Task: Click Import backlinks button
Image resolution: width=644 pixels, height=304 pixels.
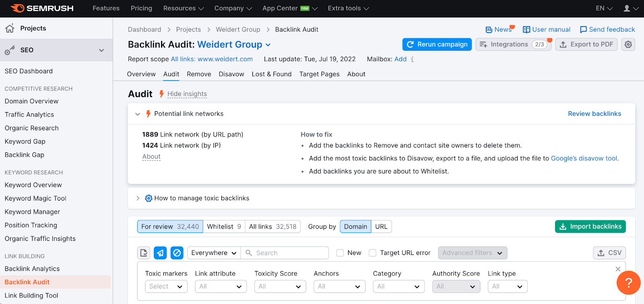Action: (x=590, y=226)
